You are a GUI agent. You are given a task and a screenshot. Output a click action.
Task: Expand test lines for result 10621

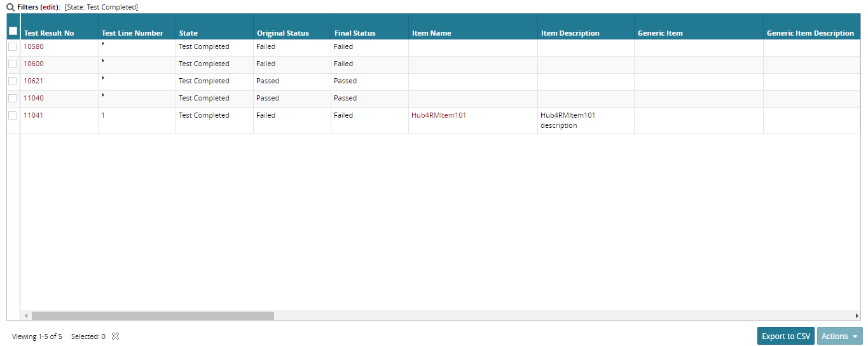point(103,78)
